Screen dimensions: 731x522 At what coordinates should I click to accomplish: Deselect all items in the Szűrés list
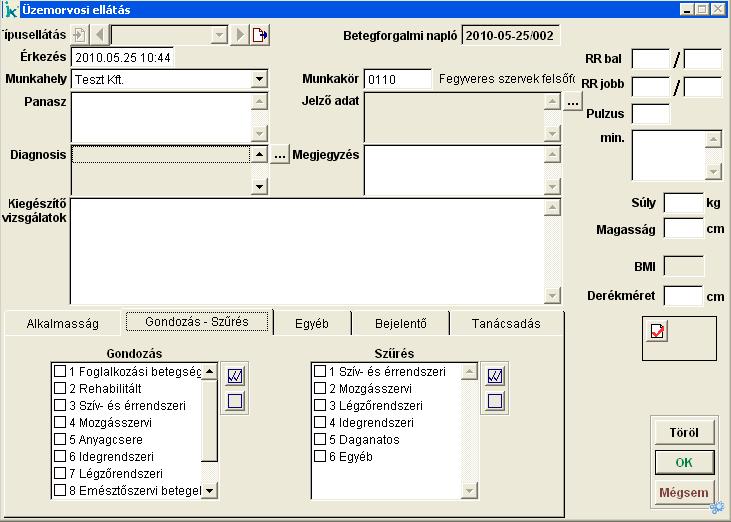494,401
